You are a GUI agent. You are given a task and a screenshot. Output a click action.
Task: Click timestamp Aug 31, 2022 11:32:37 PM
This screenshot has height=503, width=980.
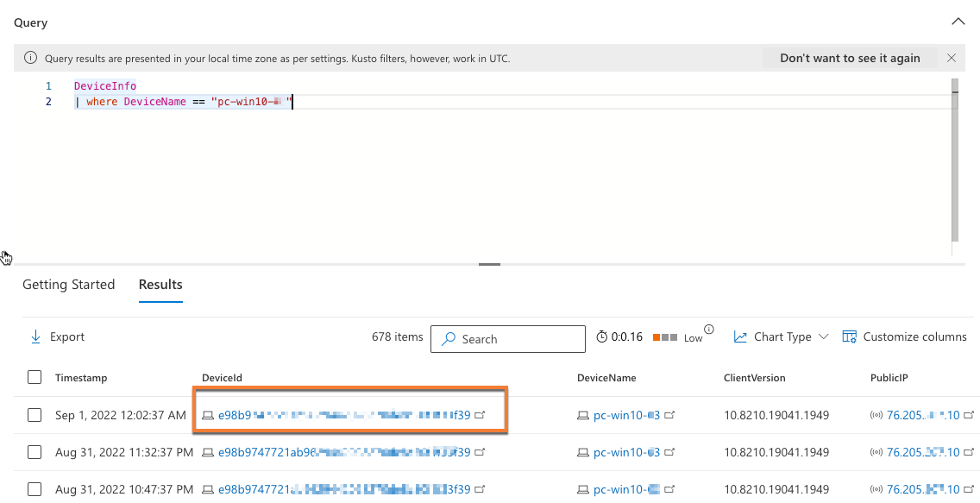[124, 452]
